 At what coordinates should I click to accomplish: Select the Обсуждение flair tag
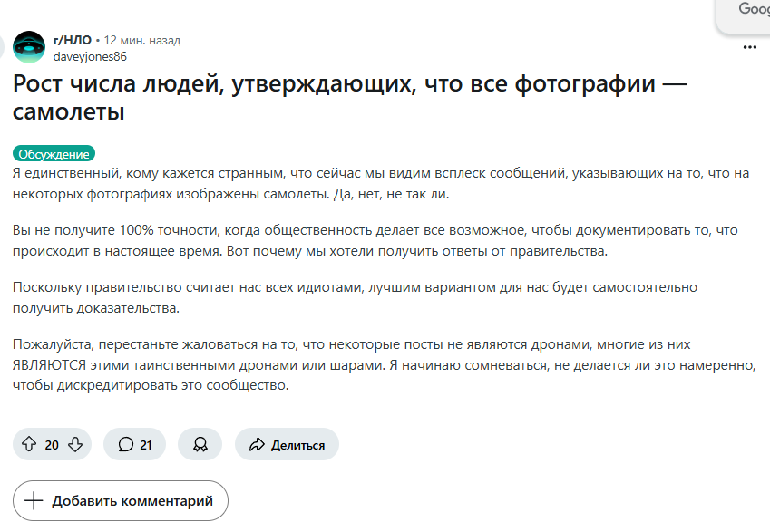pos(54,153)
